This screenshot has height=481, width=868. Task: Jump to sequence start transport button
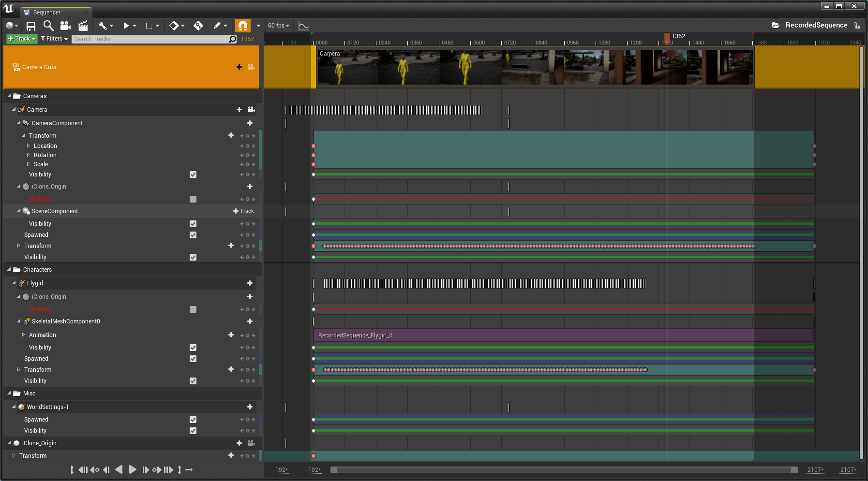(83, 470)
